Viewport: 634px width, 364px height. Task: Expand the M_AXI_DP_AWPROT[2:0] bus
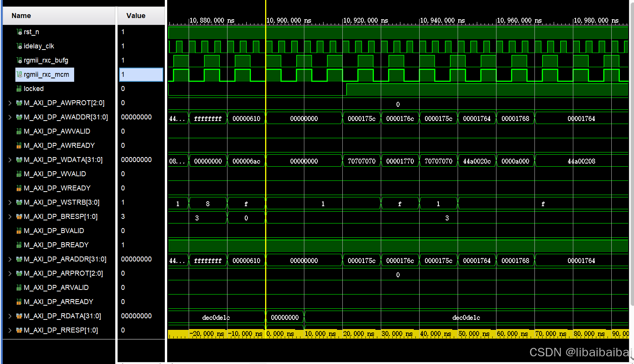(x=10, y=103)
